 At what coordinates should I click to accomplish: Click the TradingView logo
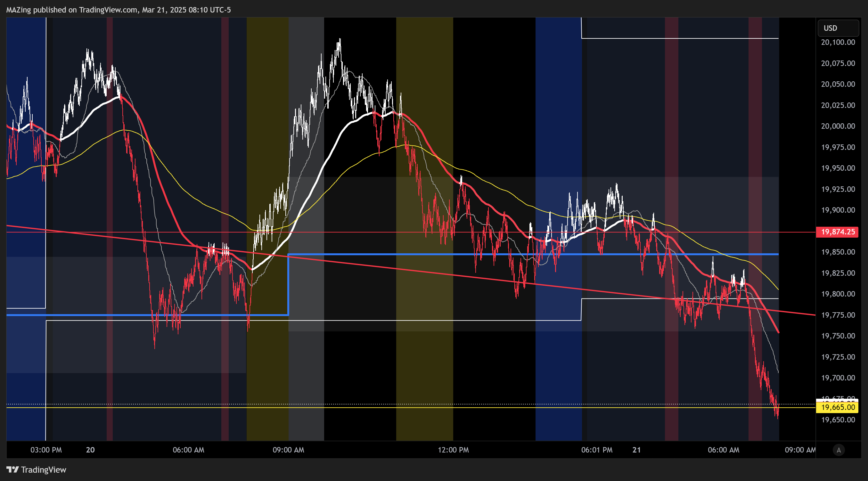click(37, 469)
